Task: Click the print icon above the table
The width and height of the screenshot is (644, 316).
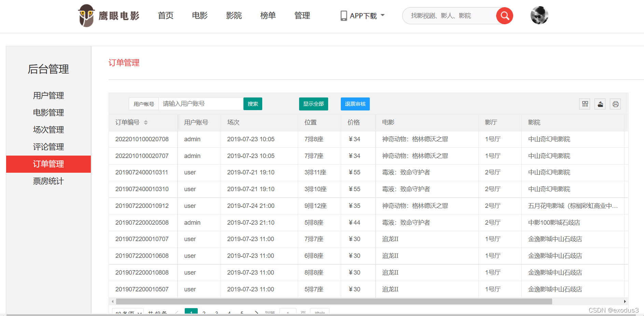Action: coord(615,104)
